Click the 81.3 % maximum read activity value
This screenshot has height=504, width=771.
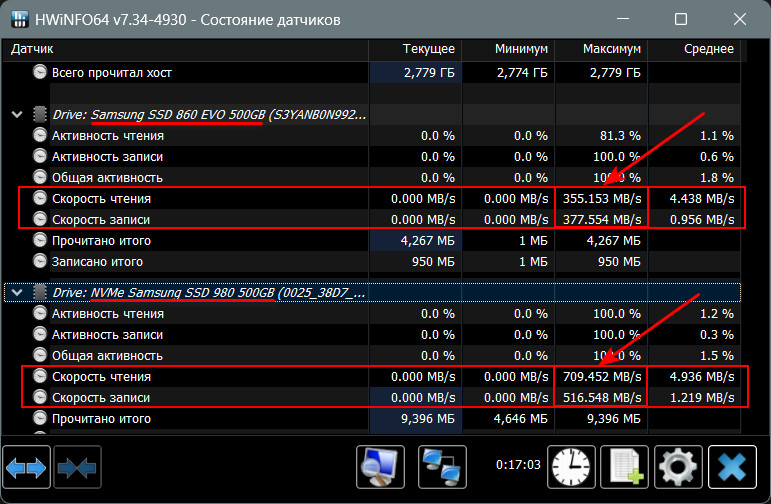[x=620, y=136]
